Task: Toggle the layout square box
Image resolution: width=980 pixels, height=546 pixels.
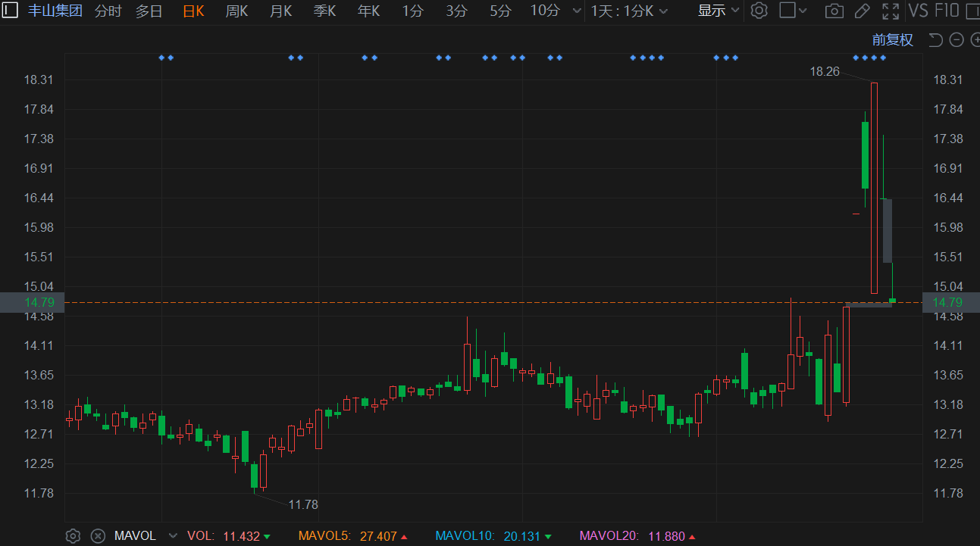Action: click(x=787, y=11)
